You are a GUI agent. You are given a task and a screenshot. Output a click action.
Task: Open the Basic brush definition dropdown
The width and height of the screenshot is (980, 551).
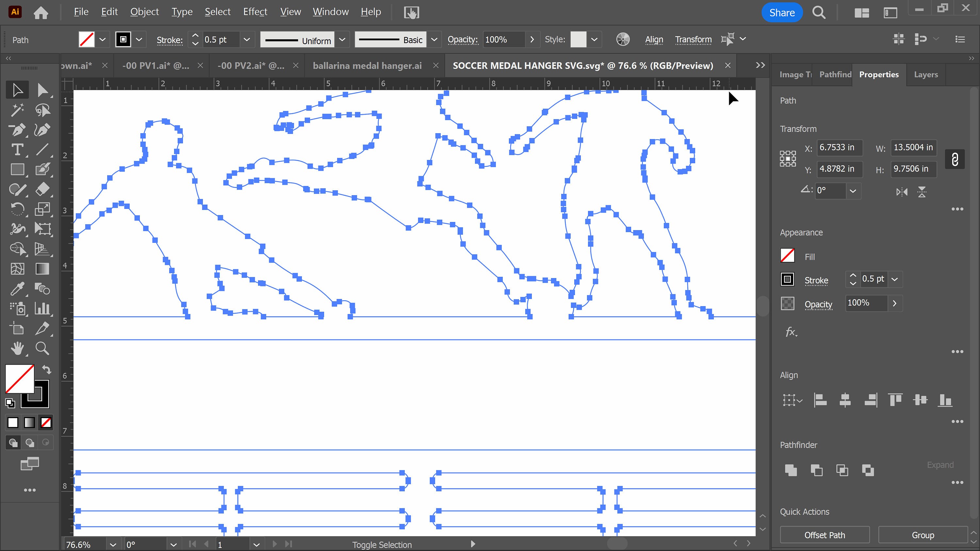[434, 39]
